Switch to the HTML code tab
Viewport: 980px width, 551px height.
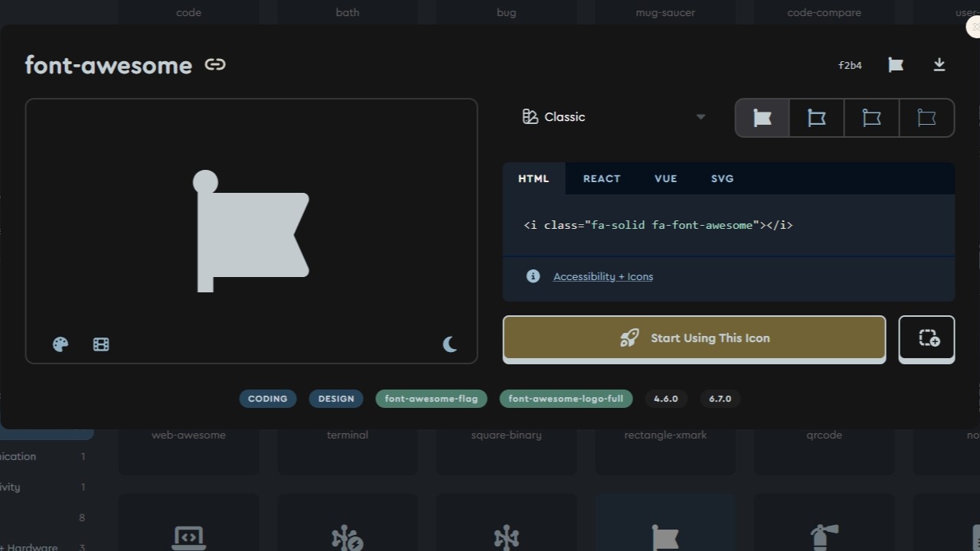534,178
